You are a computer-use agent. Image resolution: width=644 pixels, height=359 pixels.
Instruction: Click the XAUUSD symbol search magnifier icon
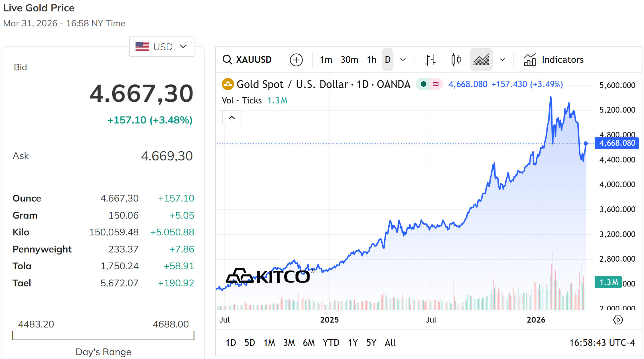click(227, 59)
